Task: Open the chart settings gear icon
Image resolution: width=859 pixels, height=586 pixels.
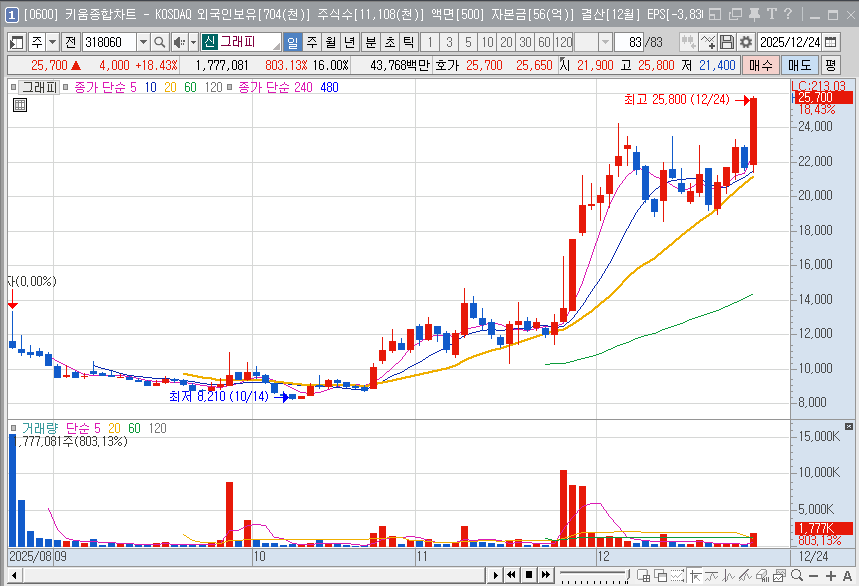Action: point(746,42)
